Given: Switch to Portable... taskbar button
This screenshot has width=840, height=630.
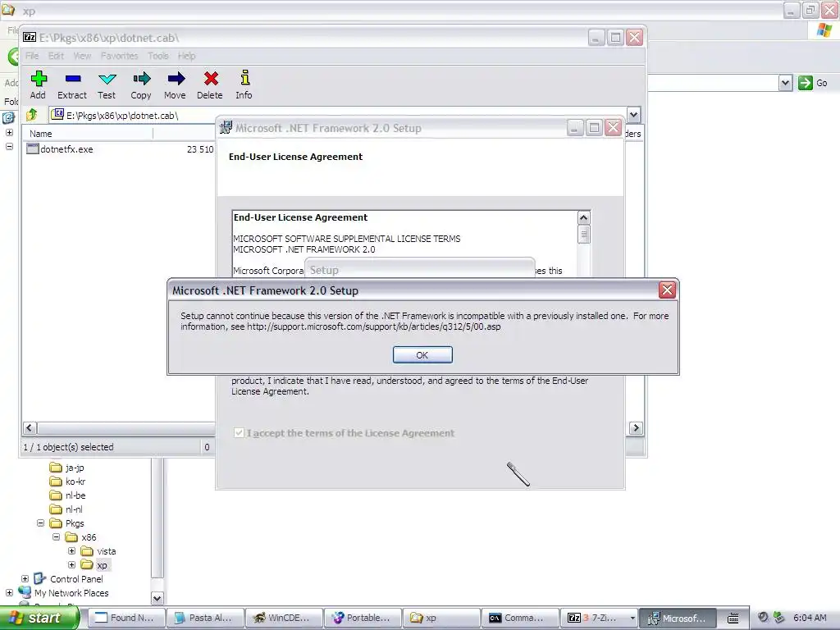Looking at the screenshot, I should [x=362, y=619].
